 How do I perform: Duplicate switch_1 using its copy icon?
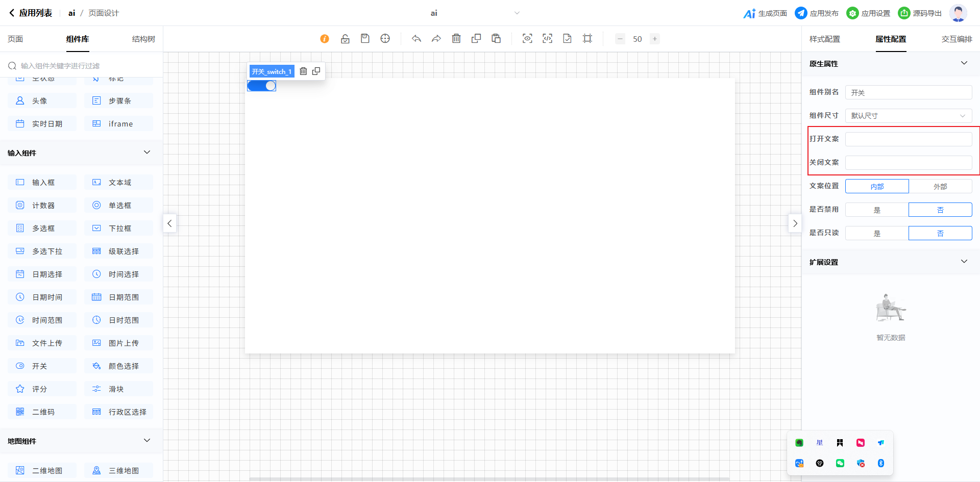tap(316, 71)
